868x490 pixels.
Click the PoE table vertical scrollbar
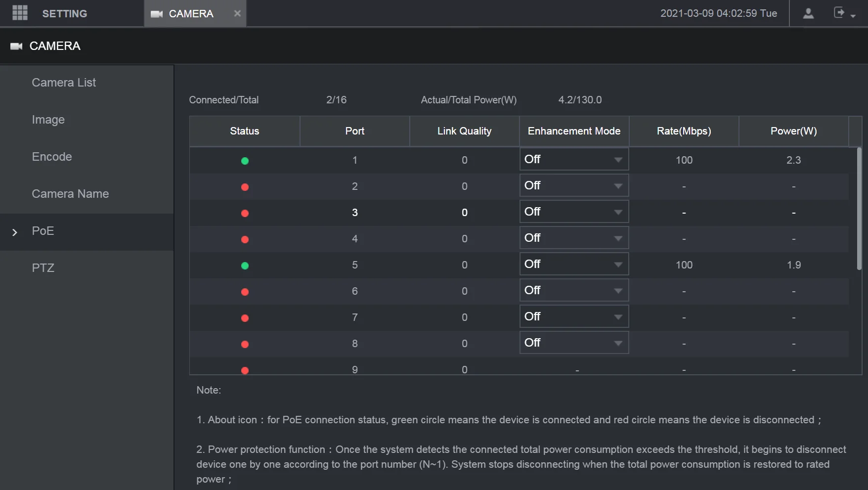(x=859, y=209)
